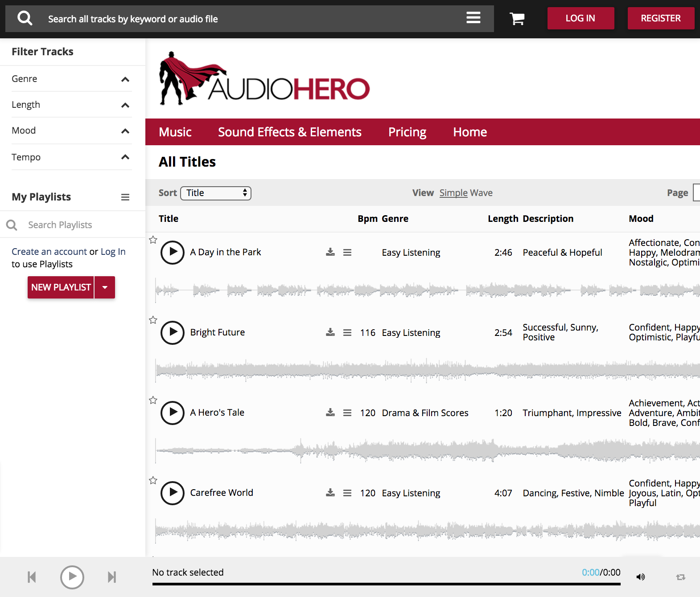Focus the Search Playlists field
The width and height of the screenshot is (700, 597).
coord(80,225)
